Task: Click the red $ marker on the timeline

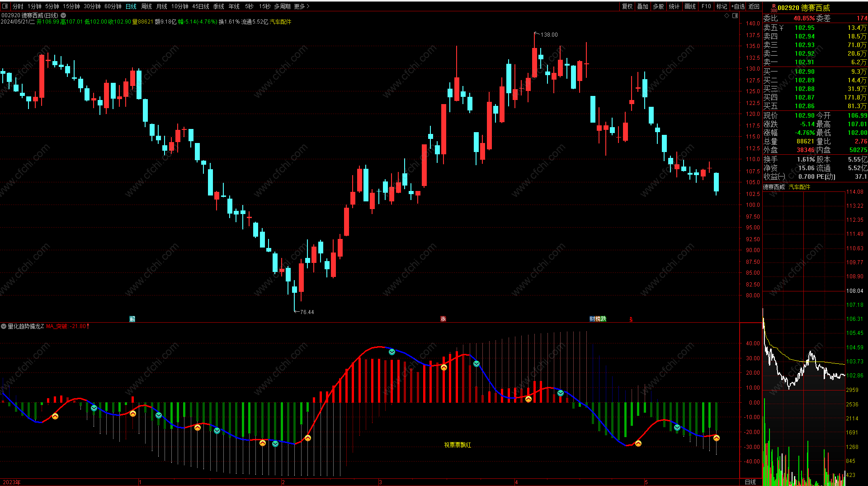Action: pos(631,319)
